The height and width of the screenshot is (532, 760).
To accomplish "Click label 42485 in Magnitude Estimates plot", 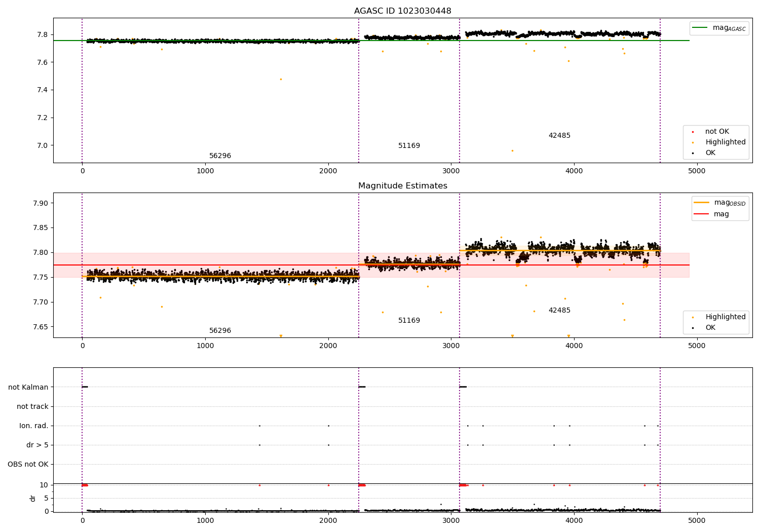I will coord(559,311).
